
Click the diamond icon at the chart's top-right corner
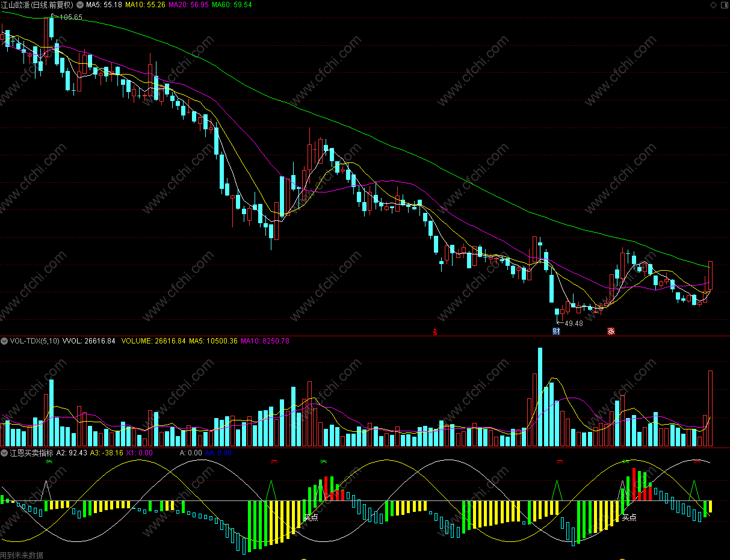click(713, 5)
